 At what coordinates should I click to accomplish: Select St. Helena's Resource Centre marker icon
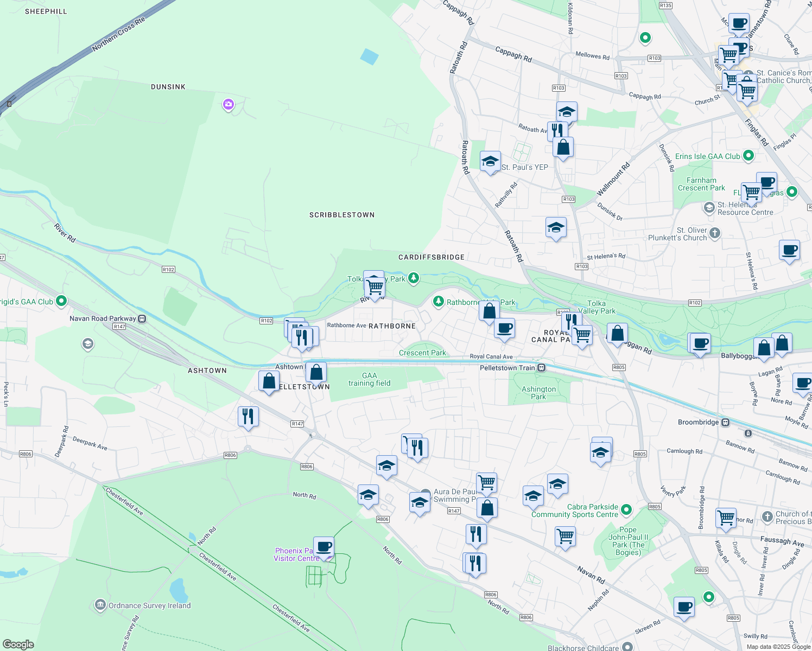[x=709, y=208]
